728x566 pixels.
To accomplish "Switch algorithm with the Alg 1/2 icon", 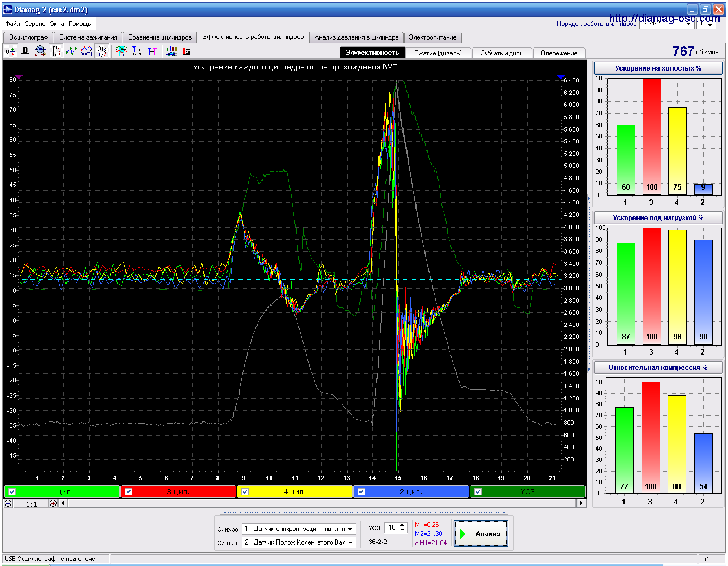I will 102,51.
